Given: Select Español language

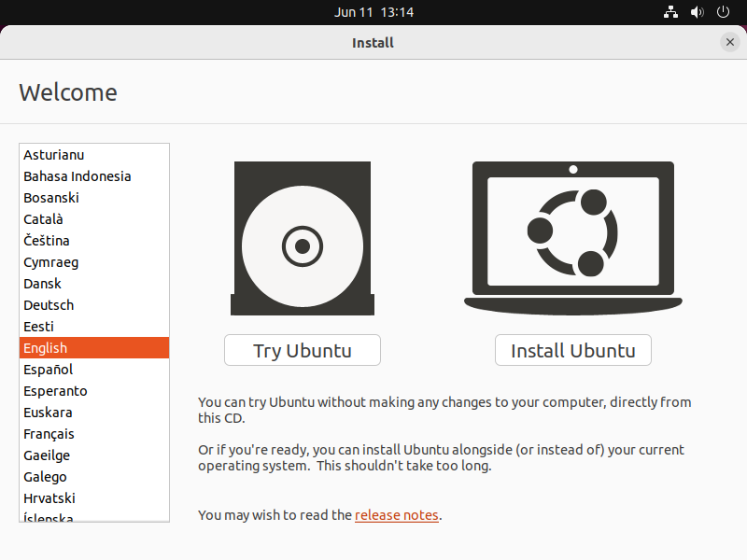Looking at the screenshot, I should [94, 369].
